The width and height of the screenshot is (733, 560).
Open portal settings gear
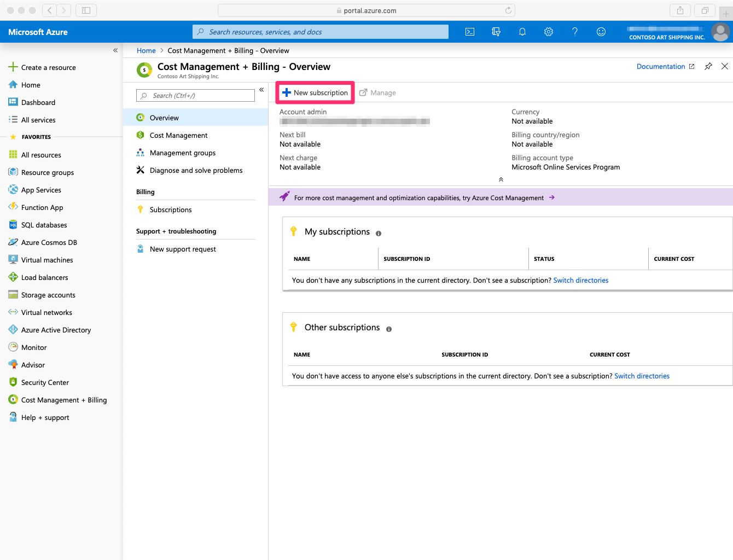coord(549,32)
